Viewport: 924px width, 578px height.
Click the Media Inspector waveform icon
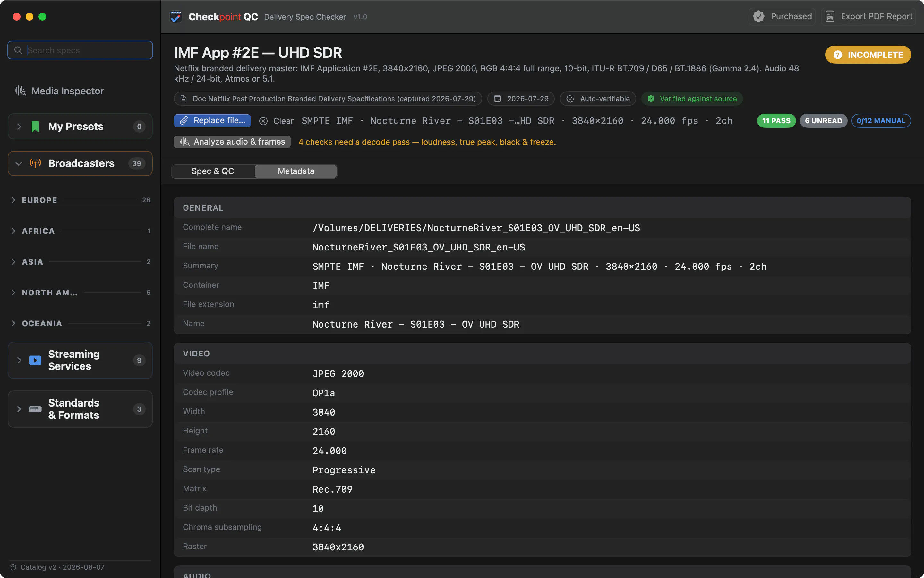click(x=20, y=91)
